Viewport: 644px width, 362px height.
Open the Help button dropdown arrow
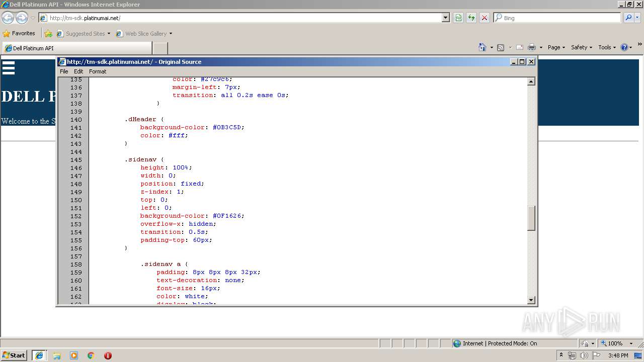point(631,47)
